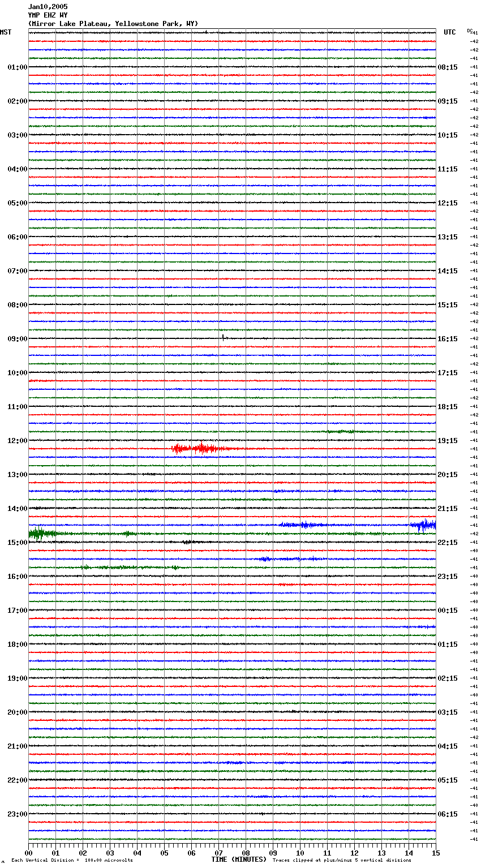Select the station code YMP EHZ WY
Screen dimensions: 481x868
[x=48, y=15]
